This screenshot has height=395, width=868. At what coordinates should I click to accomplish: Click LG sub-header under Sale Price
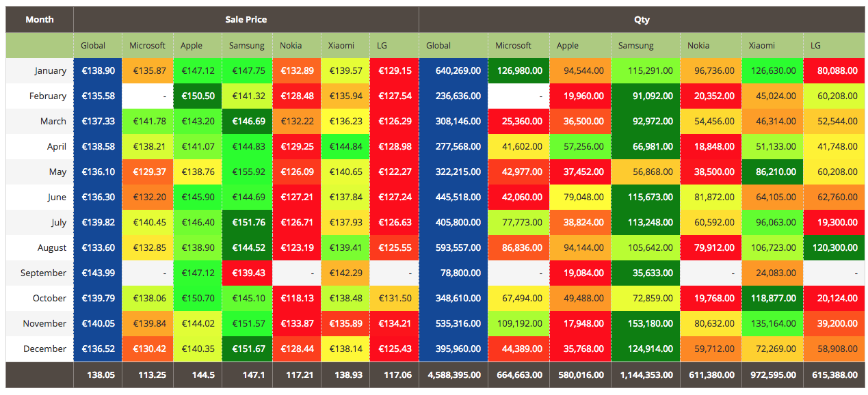point(394,46)
